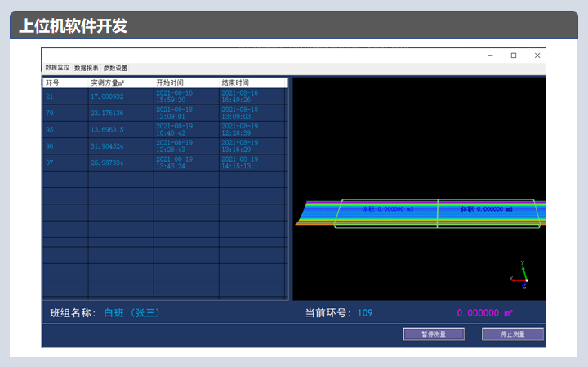Screen dimensions: 588x367
Task: Click end time 2021-08-18 13:09:03
Action: 252,113
